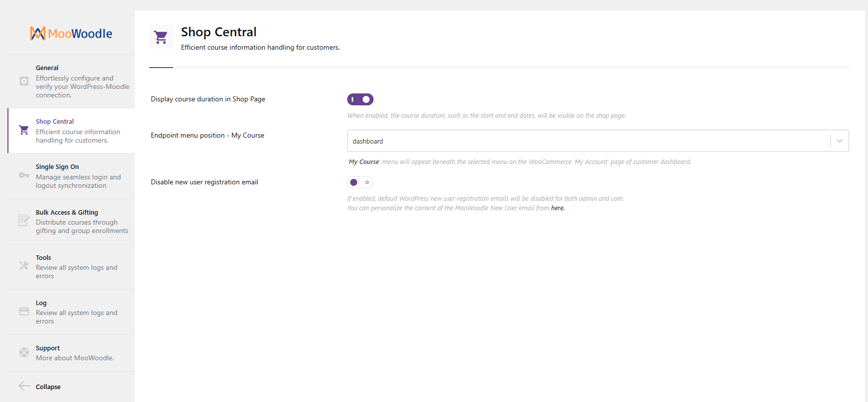The image size is (868, 402).
Task: Click the 'Shop Central' page heading
Action: [219, 32]
